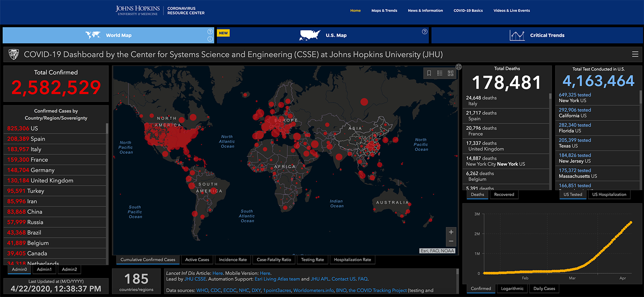Click the white United States silhouette icon

click(310, 35)
